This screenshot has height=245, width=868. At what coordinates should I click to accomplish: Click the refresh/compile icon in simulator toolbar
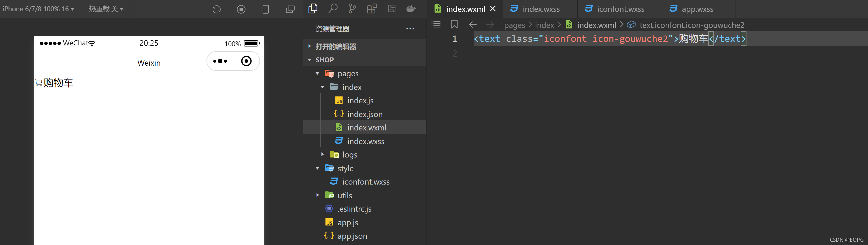point(217,9)
